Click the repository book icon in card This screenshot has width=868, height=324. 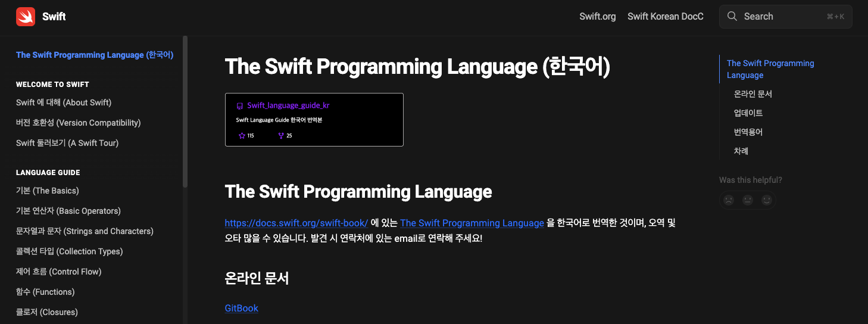240,106
